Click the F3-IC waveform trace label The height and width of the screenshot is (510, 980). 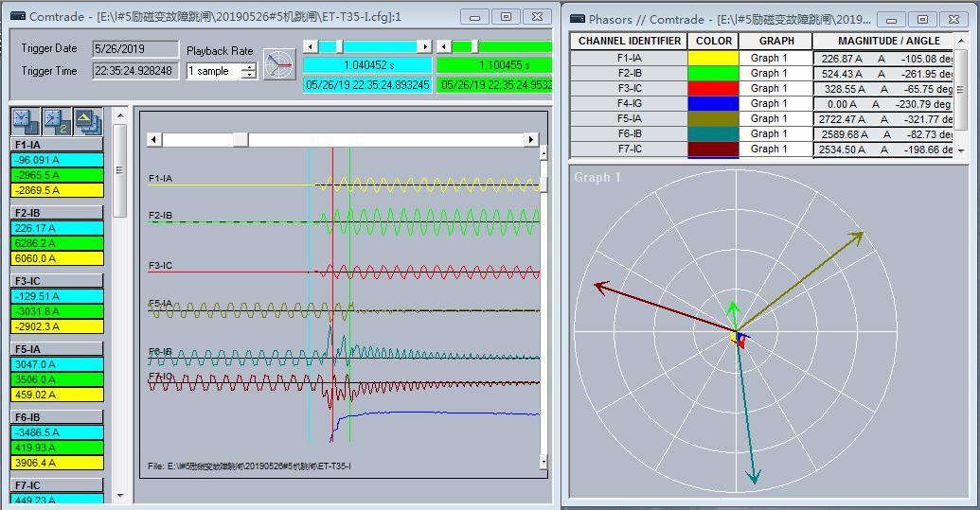coord(161,266)
